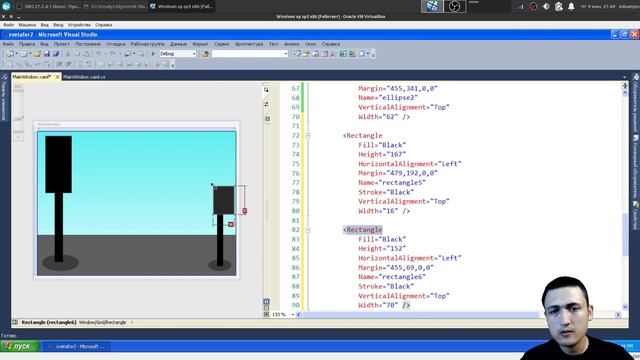Click the Cut scissors icon
This screenshot has width=640, height=360.
click(x=68, y=53)
